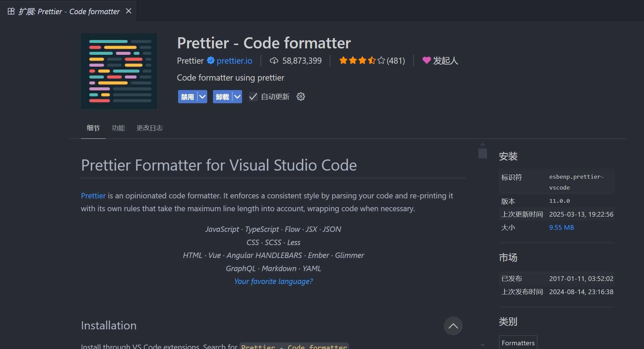Expand the 禁用 disable dropdown arrow
Viewport: 644px width, 349px height.
(x=202, y=97)
